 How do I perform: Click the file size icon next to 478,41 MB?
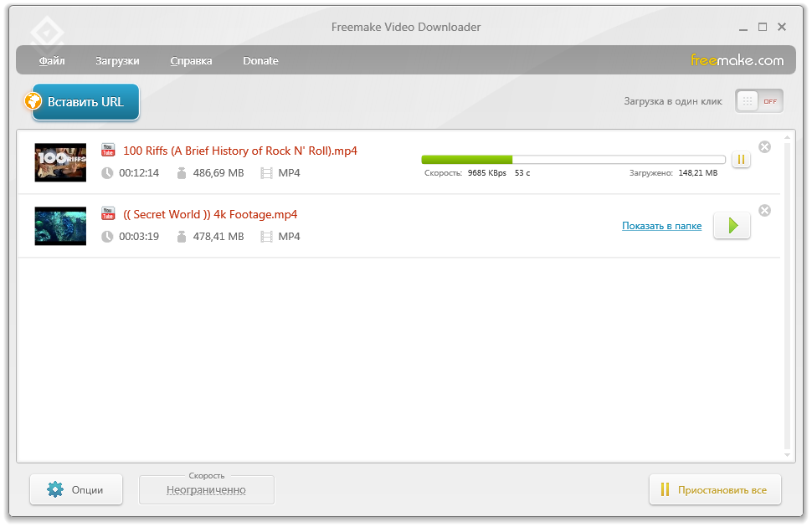182,237
